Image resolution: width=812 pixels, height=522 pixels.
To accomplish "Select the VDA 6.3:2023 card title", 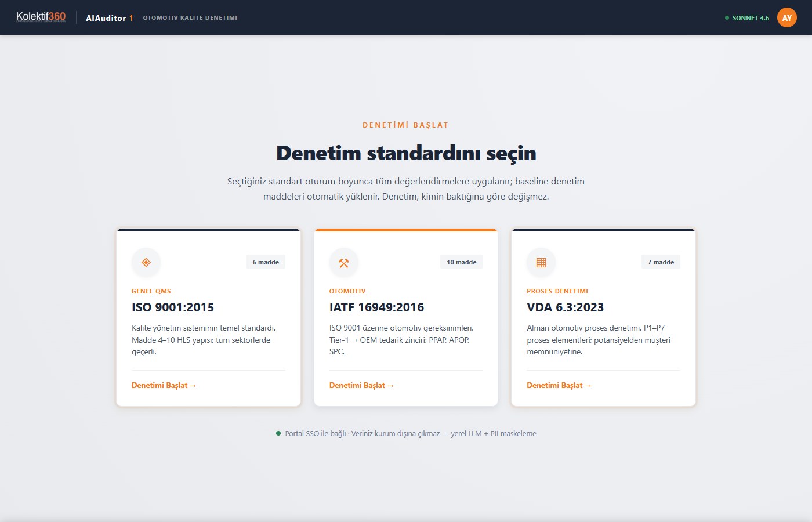I will pyautogui.click(x=565, y=307).
